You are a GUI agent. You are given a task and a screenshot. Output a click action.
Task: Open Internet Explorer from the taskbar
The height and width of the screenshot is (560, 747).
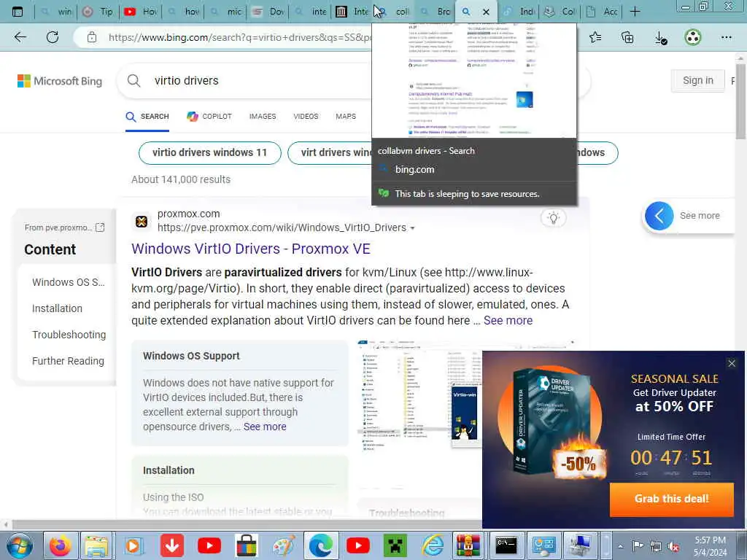tap(433, 545)
